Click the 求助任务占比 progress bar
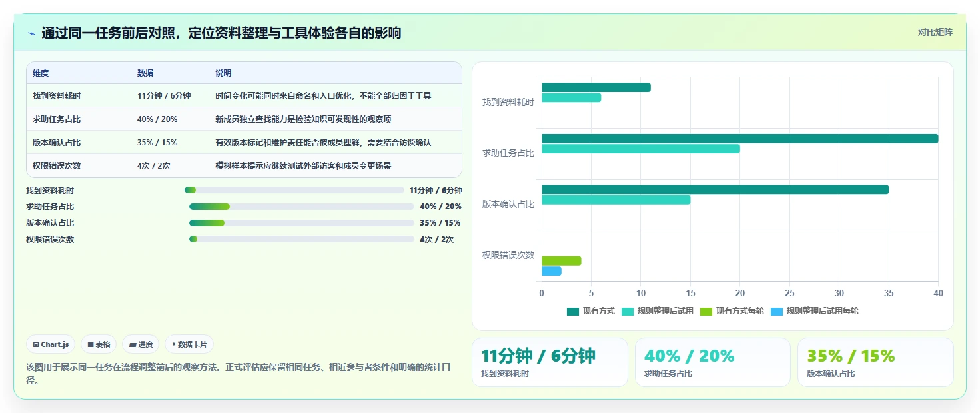The height and width of the screenshot is (413, 980). click(x=302, y=206)
